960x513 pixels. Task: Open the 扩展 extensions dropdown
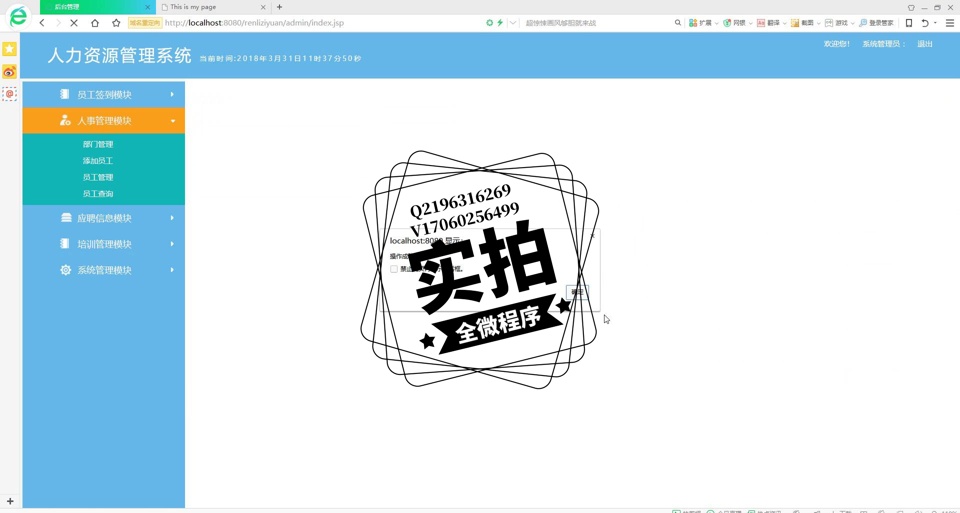coord(704,22)
